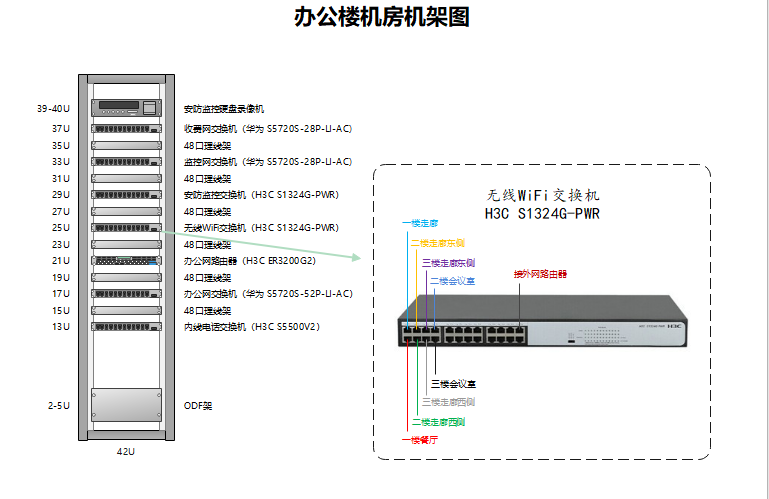Screen dimensions: 769x499
Task: Select the red 一楼餐厅 port label
Action: [x=420, y=440]
